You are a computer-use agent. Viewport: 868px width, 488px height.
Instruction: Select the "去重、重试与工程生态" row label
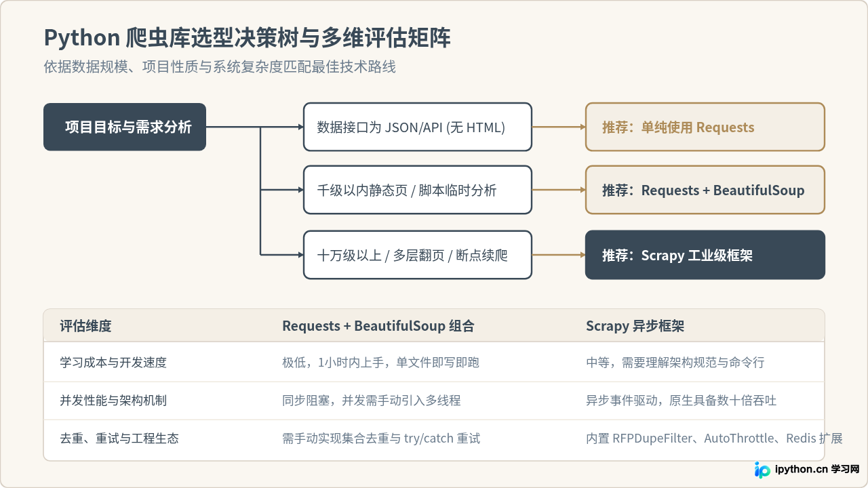[119, 439]
